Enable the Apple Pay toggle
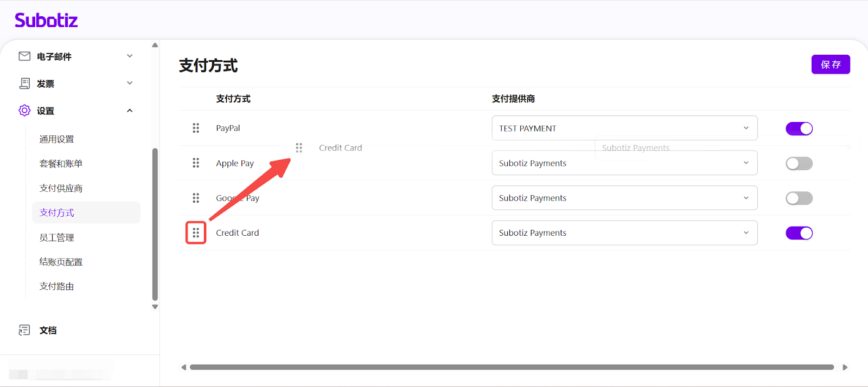868x387 pixels. (799, 163)
